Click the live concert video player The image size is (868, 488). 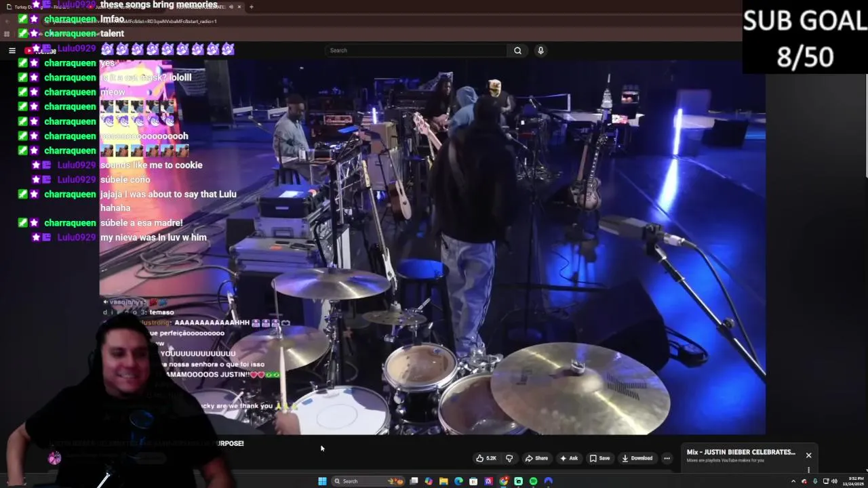433,247
